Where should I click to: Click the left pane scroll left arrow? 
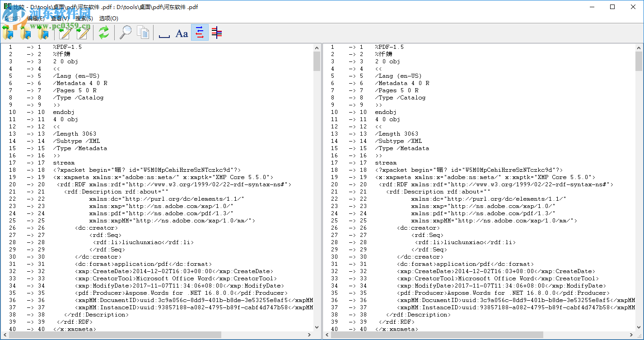(5, 335)
